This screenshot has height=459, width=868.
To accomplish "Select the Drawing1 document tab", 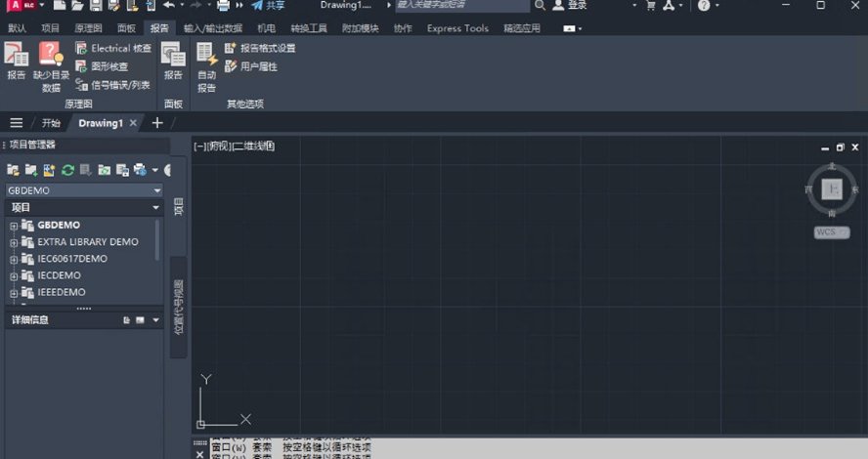I will 101,123.
